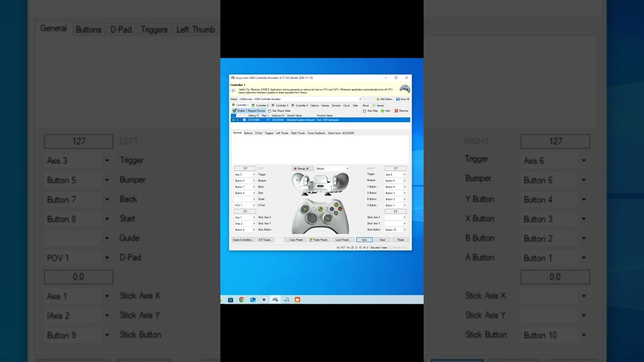The image size is (644, 362).
Task: Open the Issues tab
Action: point(378,106)
